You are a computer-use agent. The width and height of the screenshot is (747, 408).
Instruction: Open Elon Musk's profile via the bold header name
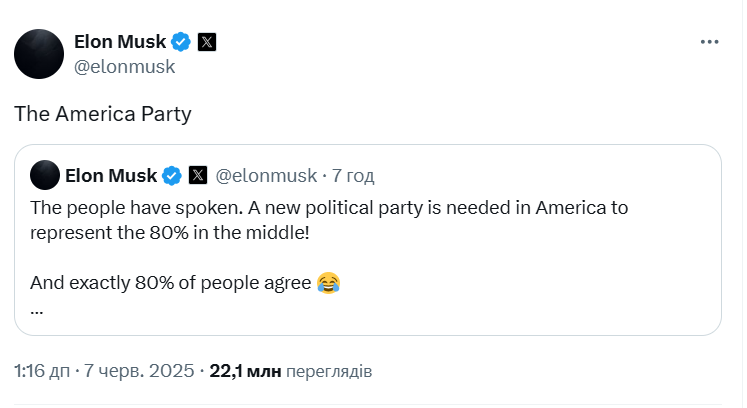coord(120,41)
